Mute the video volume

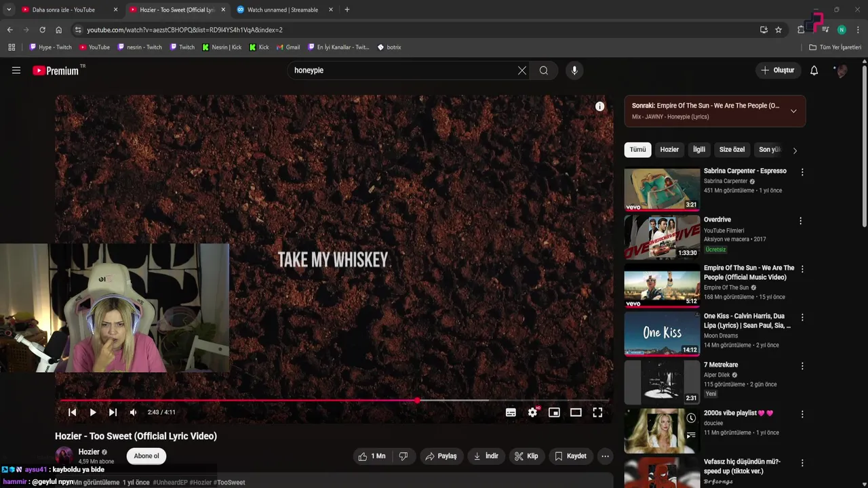(x=134, y=412)
